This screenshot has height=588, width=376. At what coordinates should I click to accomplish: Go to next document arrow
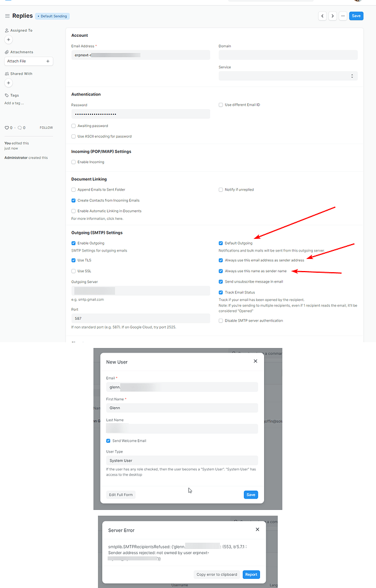[x=332, y=16]
